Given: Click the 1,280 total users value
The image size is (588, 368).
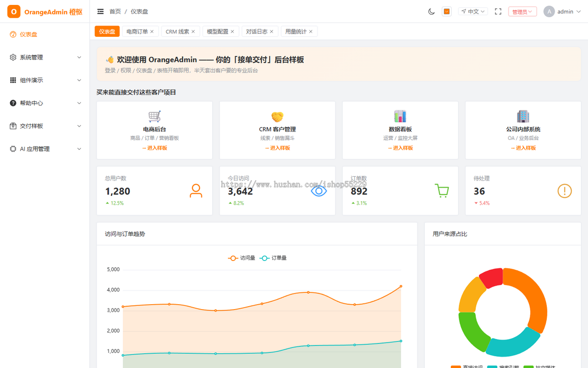Looking at the screenshot, I should point(118,191).
